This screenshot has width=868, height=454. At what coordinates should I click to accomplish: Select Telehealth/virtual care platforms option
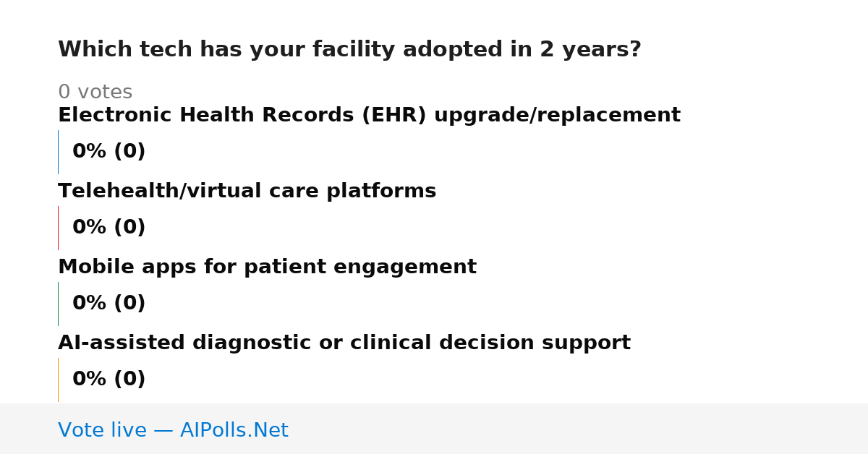tap(247, 192)
